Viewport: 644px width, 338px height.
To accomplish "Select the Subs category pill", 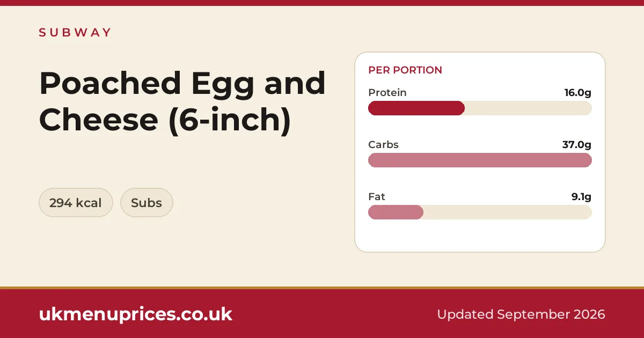I will click(x=147, y=203).
